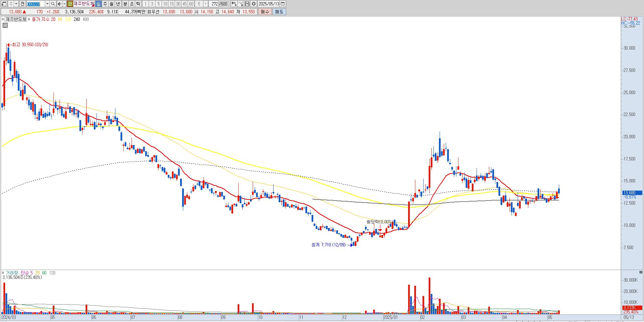Image resolution: width=644 pixels, height=322 pixels.
Task: Switch to monthly (월) period
Action: point(112,4)
